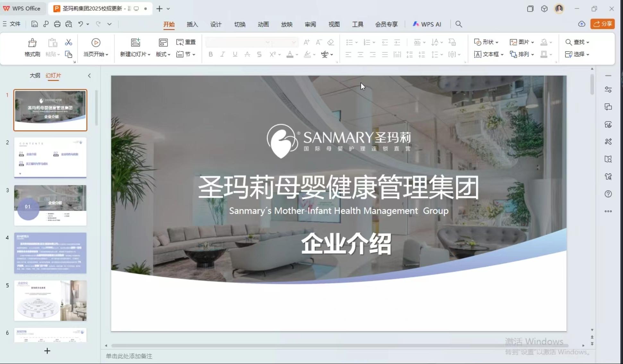Click the Undo arrow icon
Viewport: 623px width, 364px height.
[81, 24]
